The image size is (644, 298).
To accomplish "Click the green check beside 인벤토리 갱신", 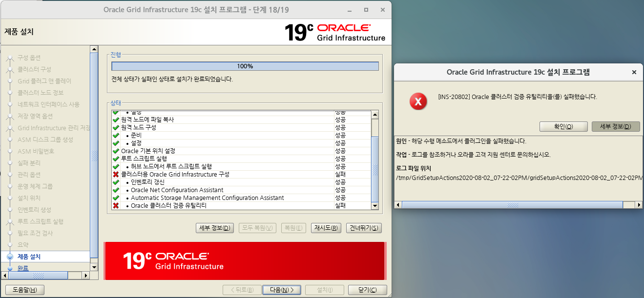I will [x=116, y=182].
